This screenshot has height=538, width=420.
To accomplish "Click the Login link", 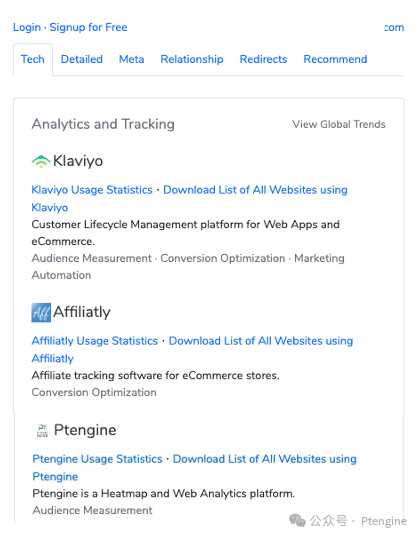I will [27, 27].
